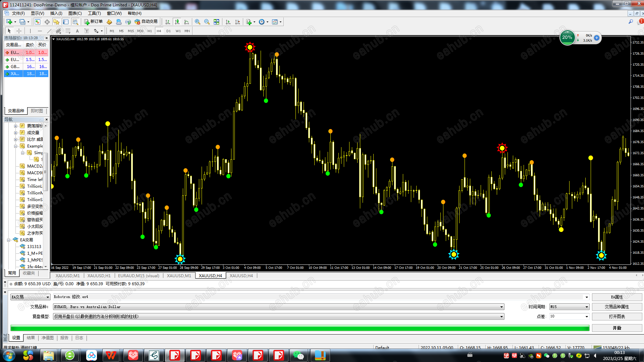Collapse the EA交易 tree node
The image size is (644, 362).
pyautogui.click(x=9, y=240)
